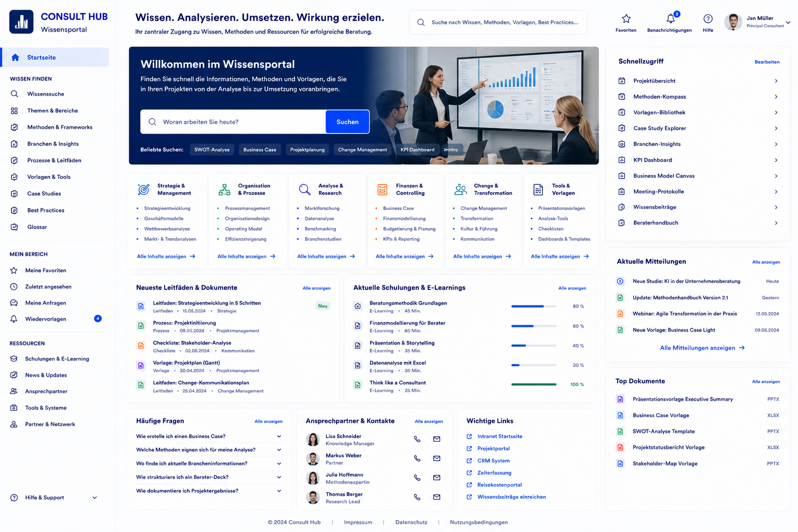Open the Beraterhandbuch chevron in Schnellzugriff
Screen dimensions: 798x532
[776, 223]
